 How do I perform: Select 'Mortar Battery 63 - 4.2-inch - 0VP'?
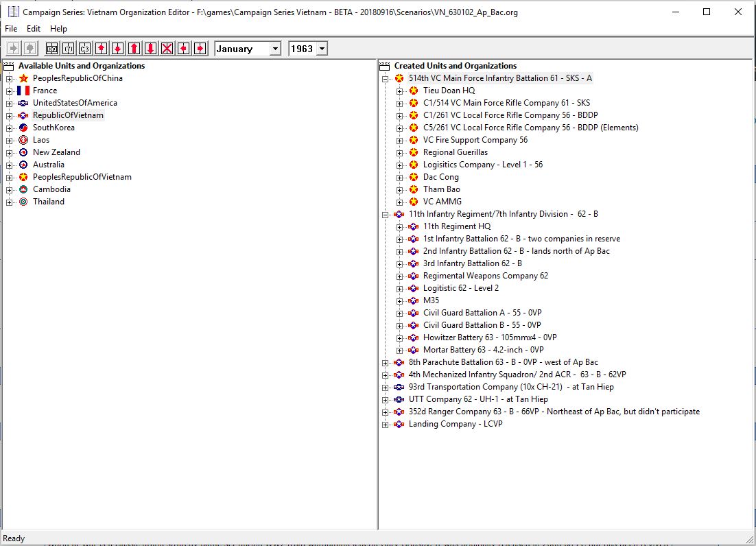coord(483,351)
